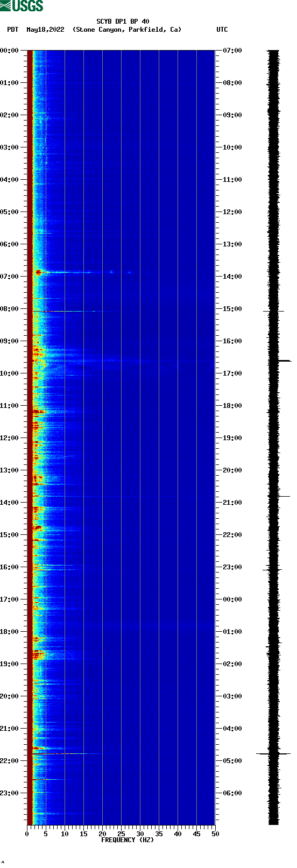Viewport: 297px width, 868px height.
Task: Click the 17:00 PDT time label
Action: pos(10,599)
